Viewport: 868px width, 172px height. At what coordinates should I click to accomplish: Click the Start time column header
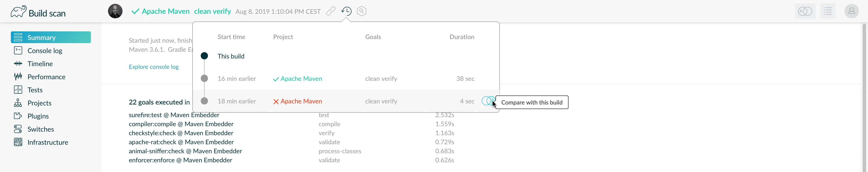click(231, 37)
